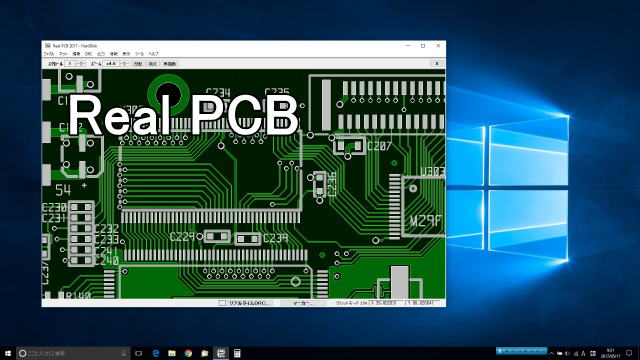640x360 pixels.
Task: Click the battery tray icon
Action: click(x=560, y=353)
